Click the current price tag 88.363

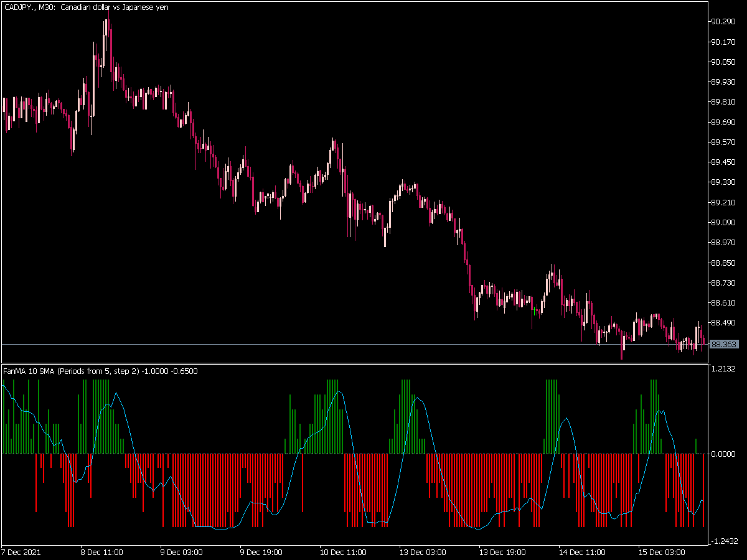point(724,344)
